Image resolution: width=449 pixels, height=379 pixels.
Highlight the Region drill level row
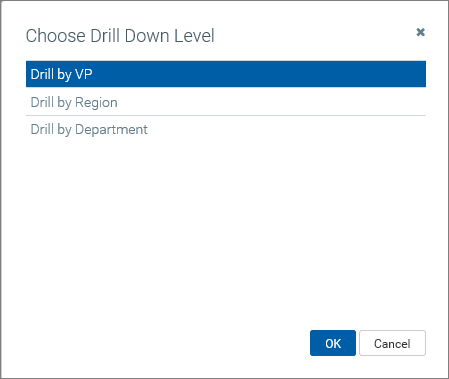click(226, 102)
